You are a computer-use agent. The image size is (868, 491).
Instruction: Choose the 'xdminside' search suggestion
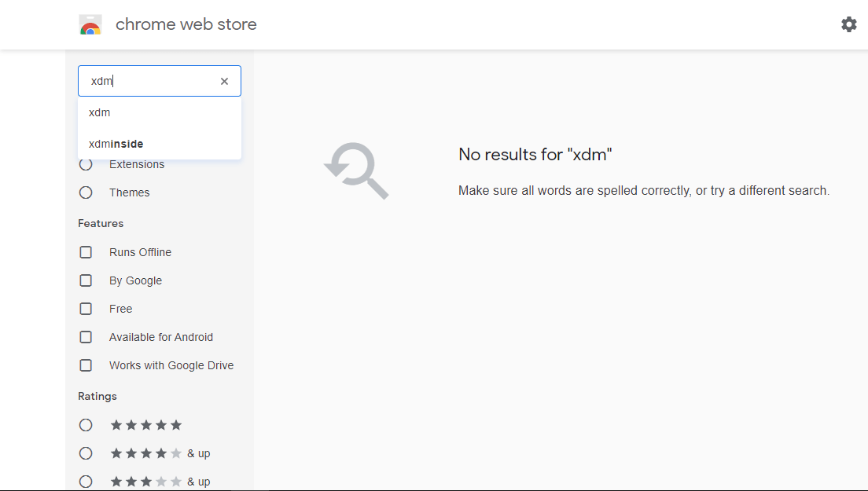(x=160, y=144)
